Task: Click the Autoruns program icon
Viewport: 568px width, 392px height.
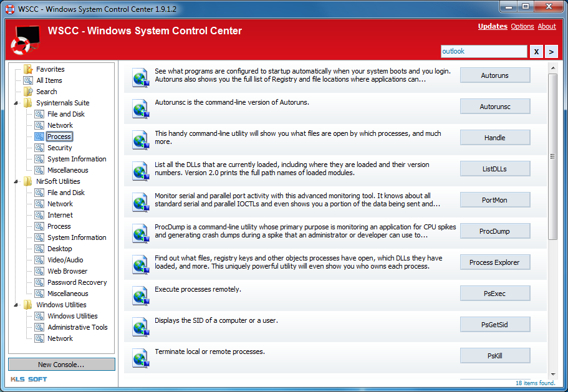Action: [x=140, y=77]
